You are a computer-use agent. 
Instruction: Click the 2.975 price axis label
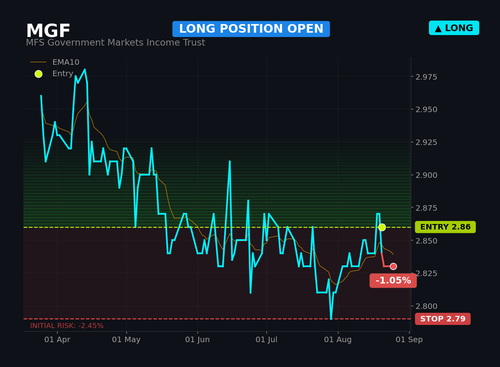426,77
